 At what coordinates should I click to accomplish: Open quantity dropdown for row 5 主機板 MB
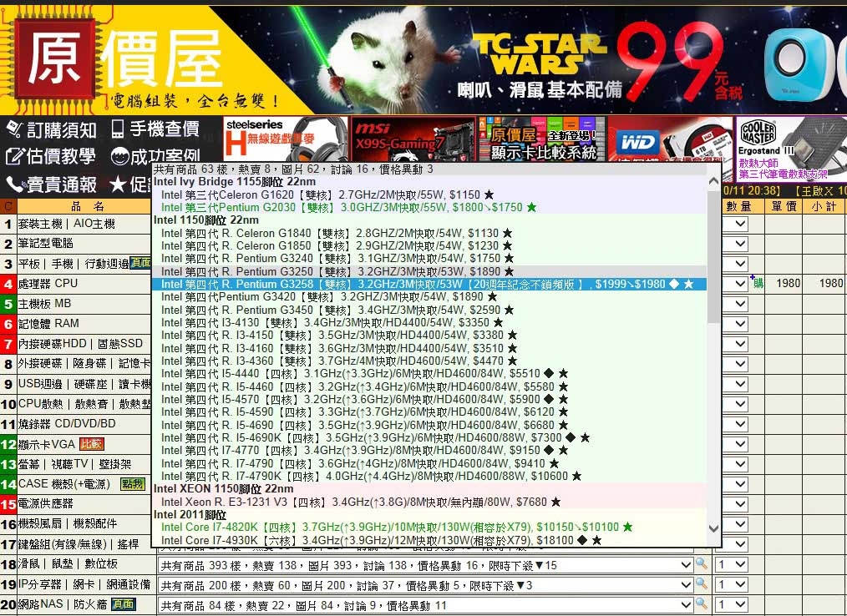pos(736,304)
